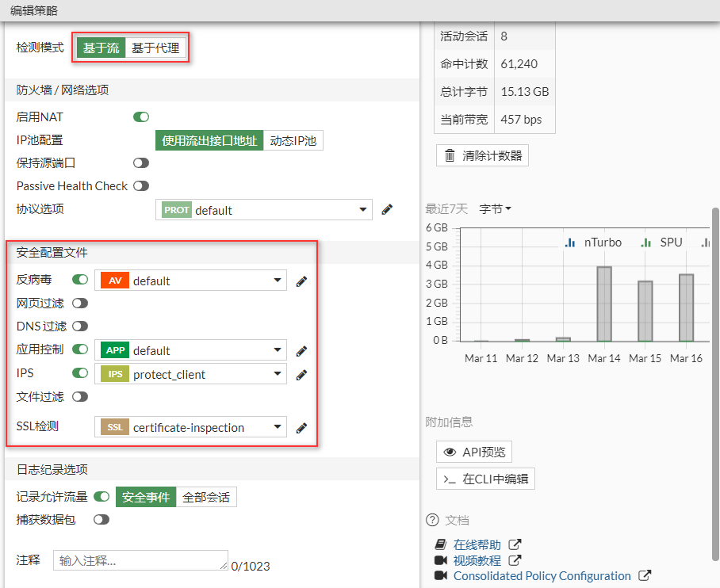Choose 使用流出接口地址 for IP pool
The height and width of the screenshot is (588, 720).
(x=209, y=140)
